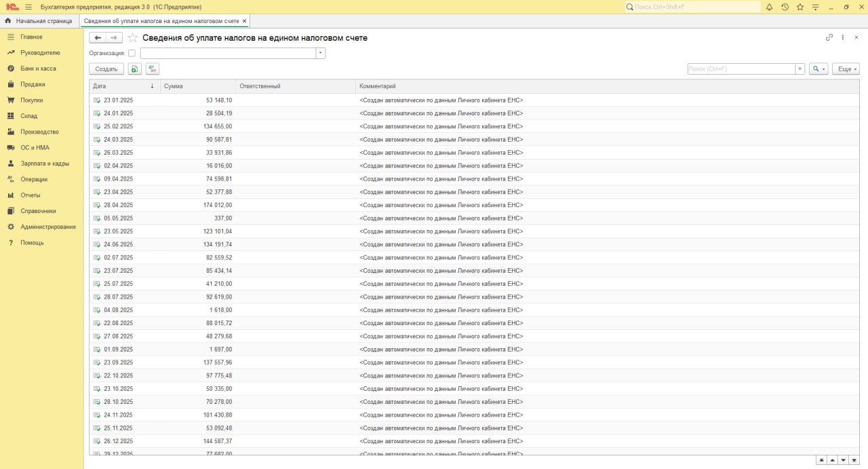
Task: Go back with the left arrow button
Action: pos(98,38)
